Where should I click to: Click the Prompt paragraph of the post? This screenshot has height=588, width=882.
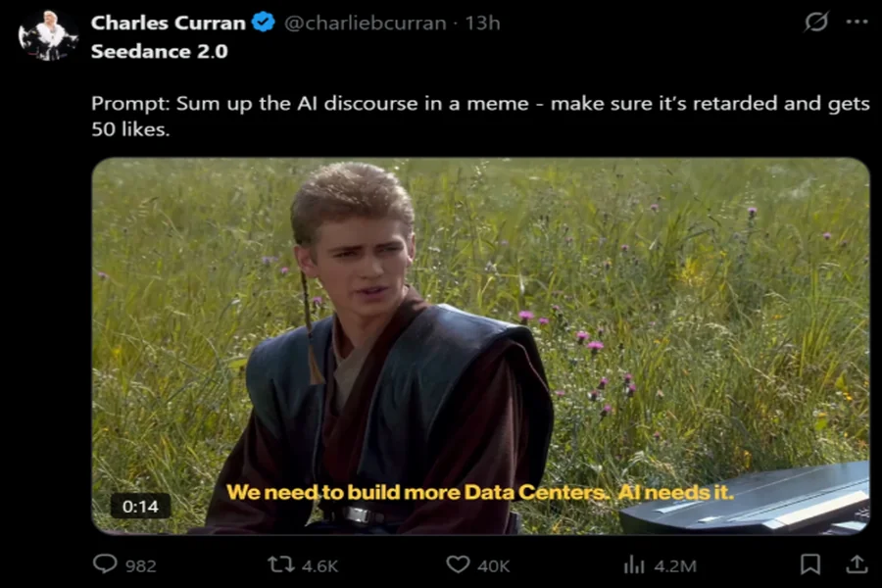[x=480, y=116]
